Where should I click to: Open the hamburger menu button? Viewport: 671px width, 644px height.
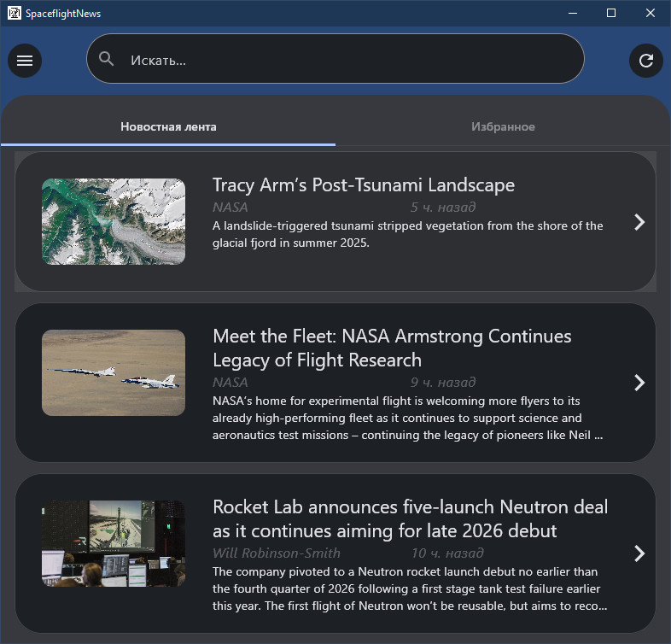click(25, 61)
